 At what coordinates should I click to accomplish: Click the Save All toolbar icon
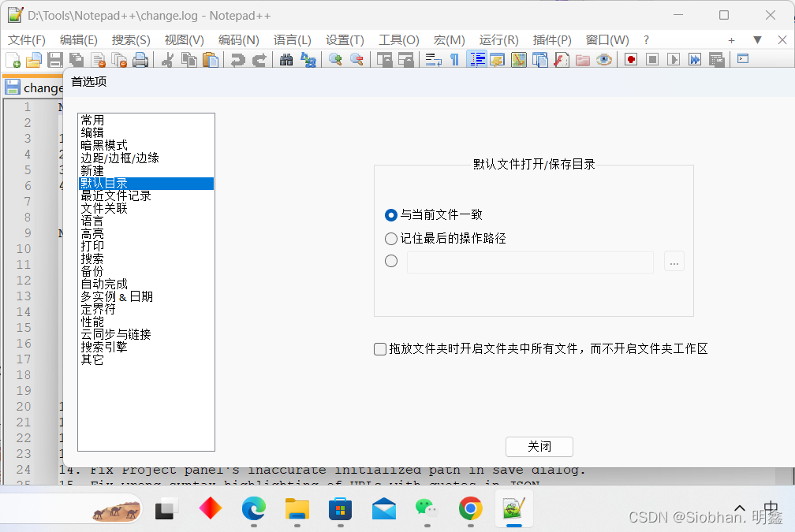[77, 60]
